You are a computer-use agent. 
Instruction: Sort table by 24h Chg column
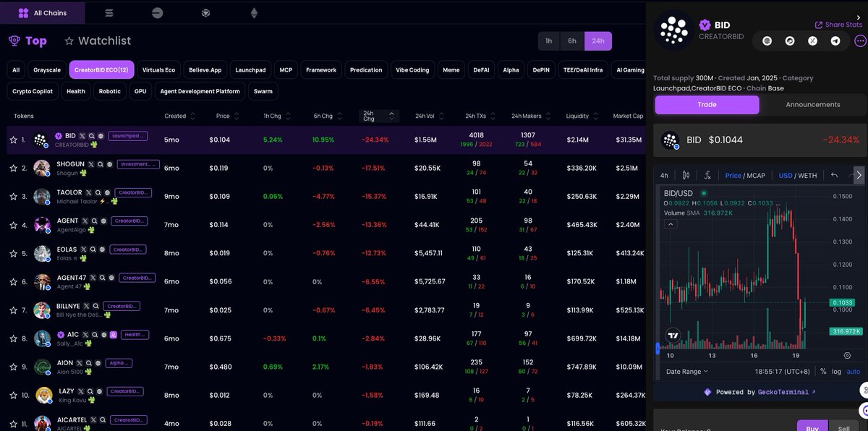coord(380,116)
